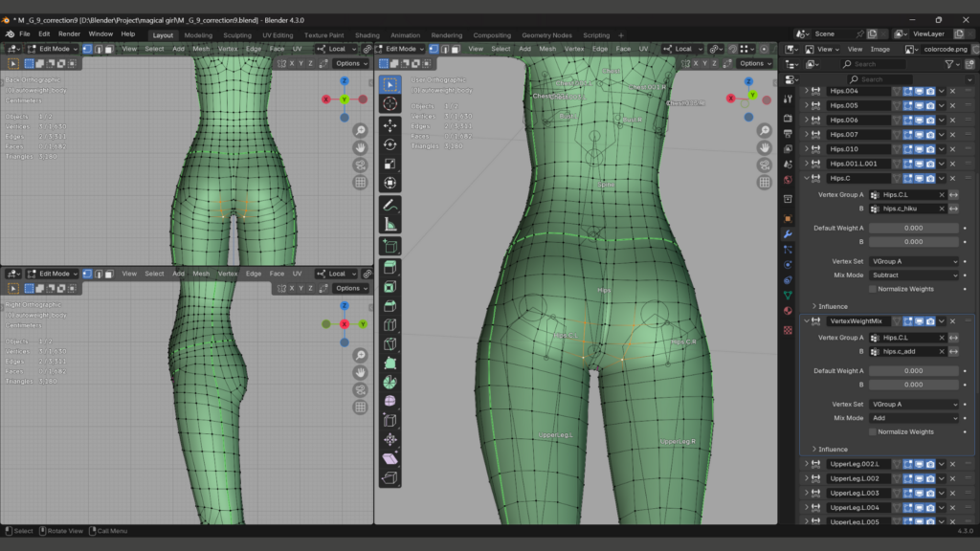Remove the Hips.C modifier with its X
The image size is (980, 551).
pos(952,178)
